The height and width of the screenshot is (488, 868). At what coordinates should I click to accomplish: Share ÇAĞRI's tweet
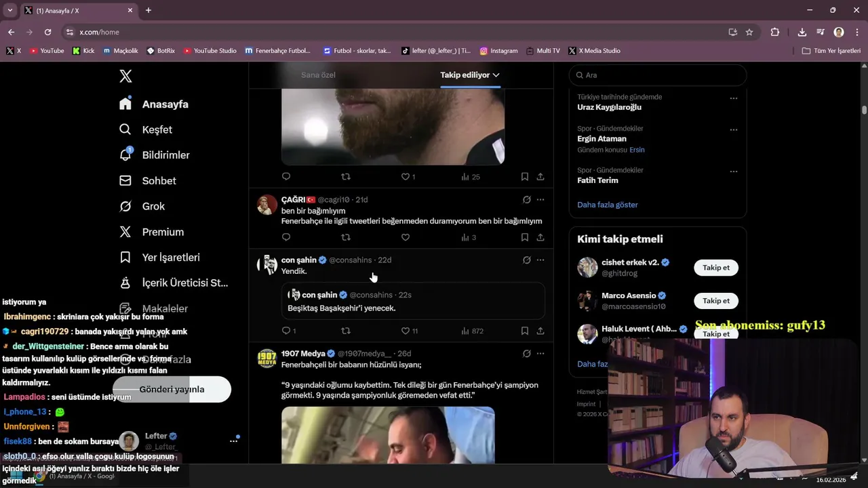540,237
